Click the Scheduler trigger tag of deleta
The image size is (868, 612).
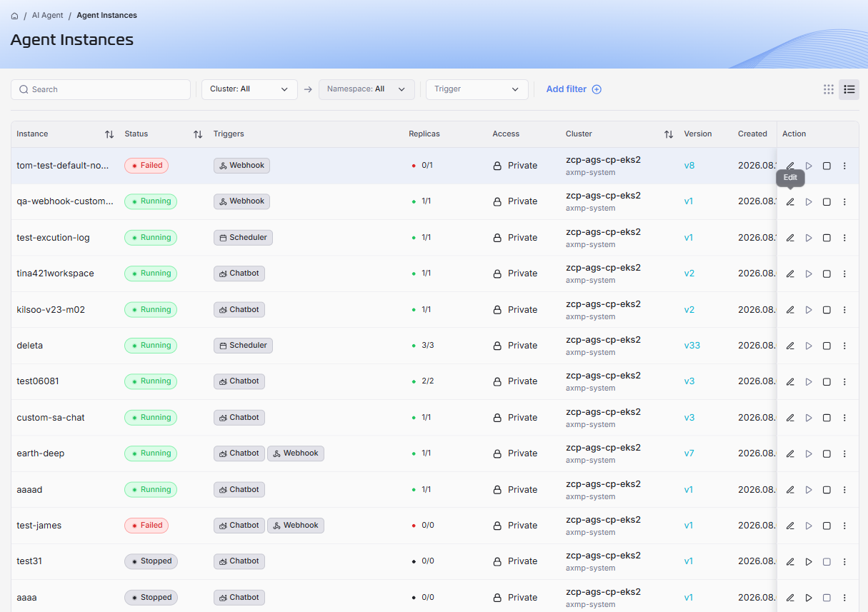(x=243, y=346)
